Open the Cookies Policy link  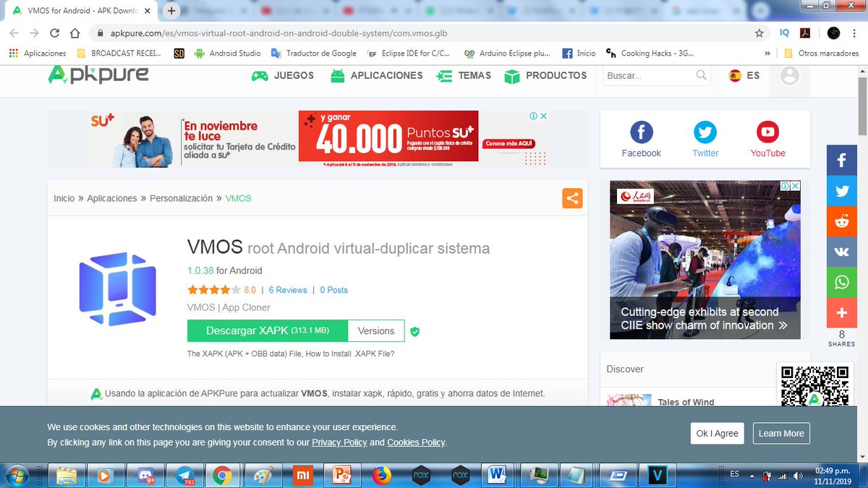(416, 442)
